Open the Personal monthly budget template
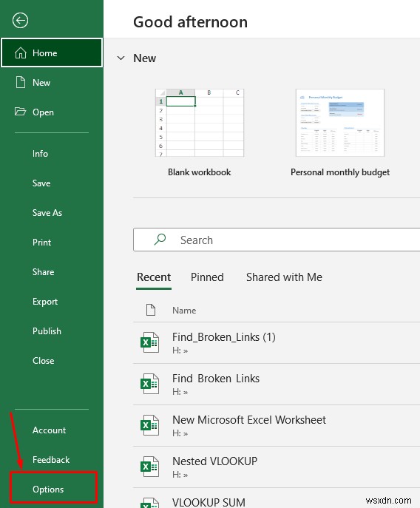Image resolution: width=420 pixels, height=508 pixels. 340,123
